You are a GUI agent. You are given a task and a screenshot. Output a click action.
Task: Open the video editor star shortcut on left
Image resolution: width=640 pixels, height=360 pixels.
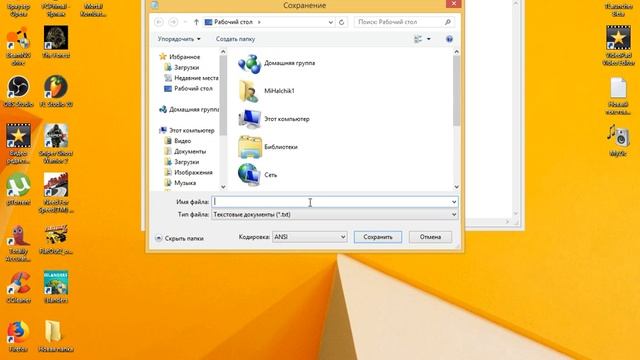18,144
